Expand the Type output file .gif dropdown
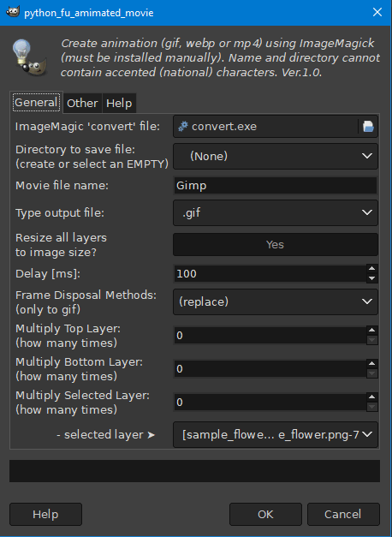Screen dimensions: 392x537 276,213
